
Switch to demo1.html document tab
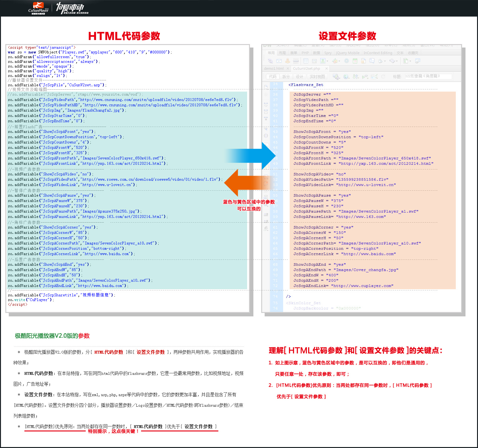274,68
